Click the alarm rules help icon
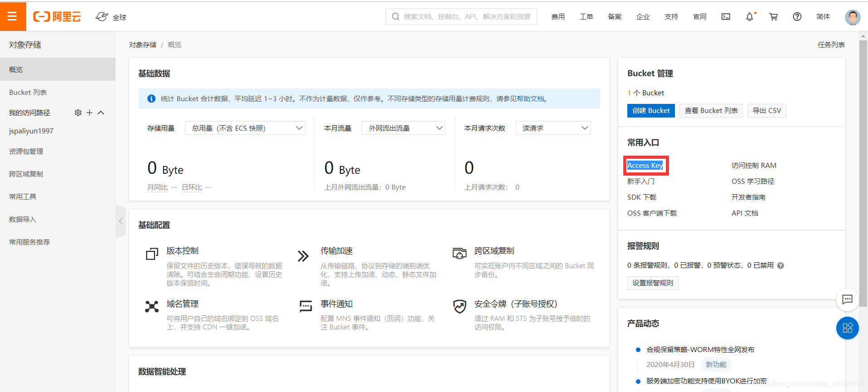The image size is (868, 392). click(781, 266)
